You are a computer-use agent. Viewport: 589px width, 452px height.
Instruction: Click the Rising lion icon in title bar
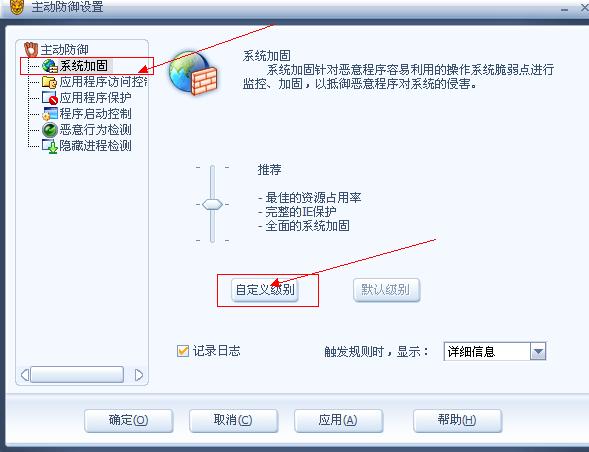click(17, 7)
